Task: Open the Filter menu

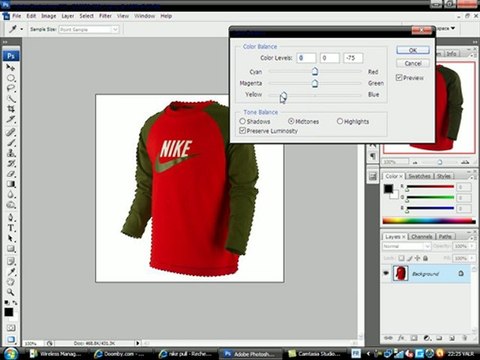Action: point(105,16)
